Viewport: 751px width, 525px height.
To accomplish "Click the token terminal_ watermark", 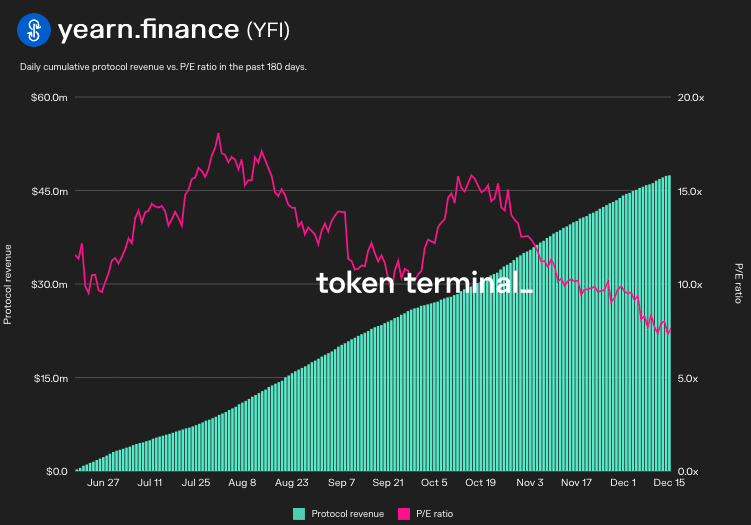I will (424, 283).
